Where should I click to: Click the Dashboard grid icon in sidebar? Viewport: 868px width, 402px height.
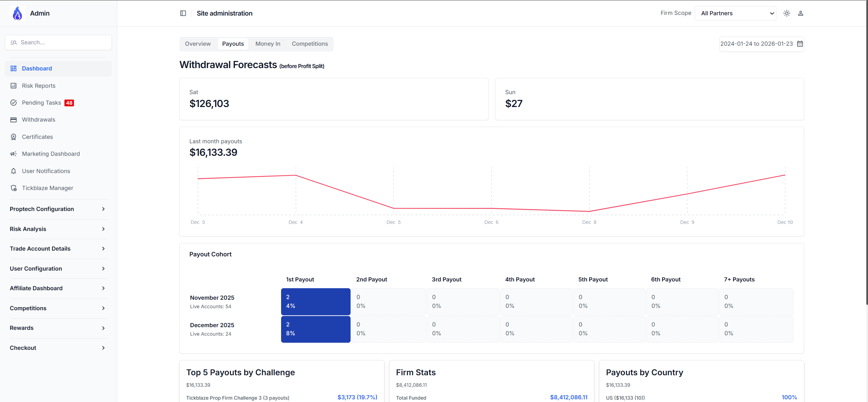click(14, 68)
